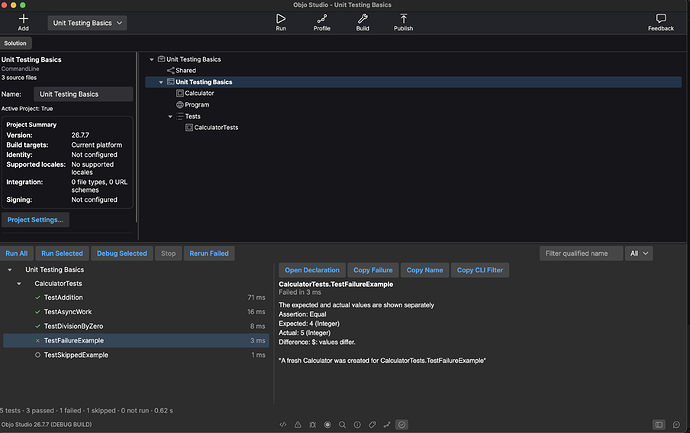Click Copy Failure button

click(x=373, y=270)
